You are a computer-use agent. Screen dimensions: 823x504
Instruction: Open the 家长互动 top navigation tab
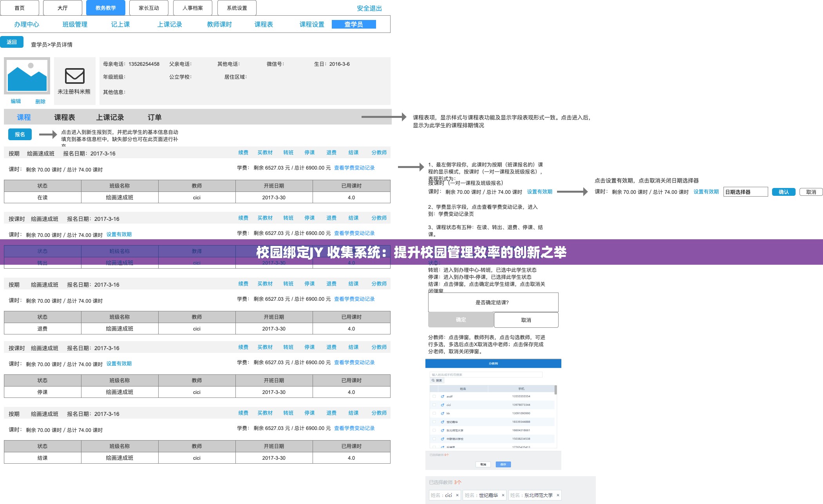[149, 8]
